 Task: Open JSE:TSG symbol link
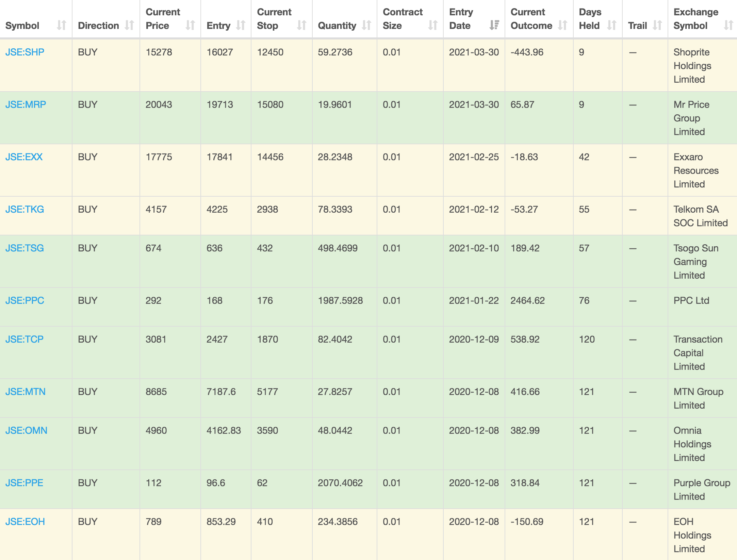(24, 248)
